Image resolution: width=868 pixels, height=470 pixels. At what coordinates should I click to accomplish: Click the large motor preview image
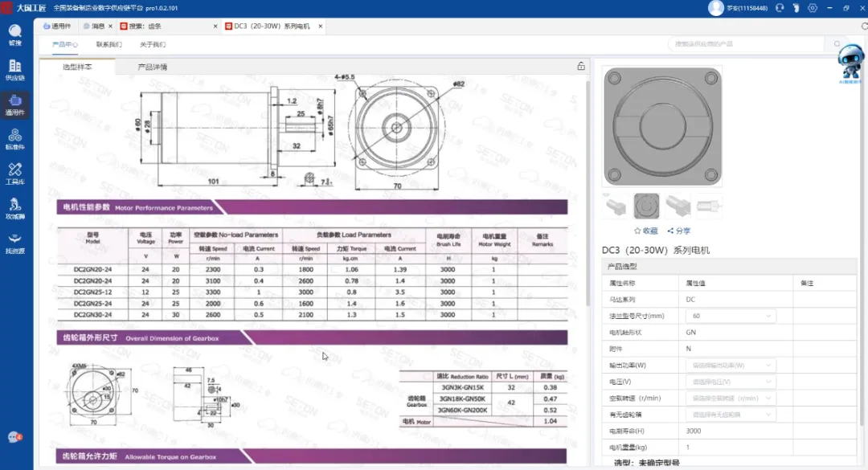662,127
